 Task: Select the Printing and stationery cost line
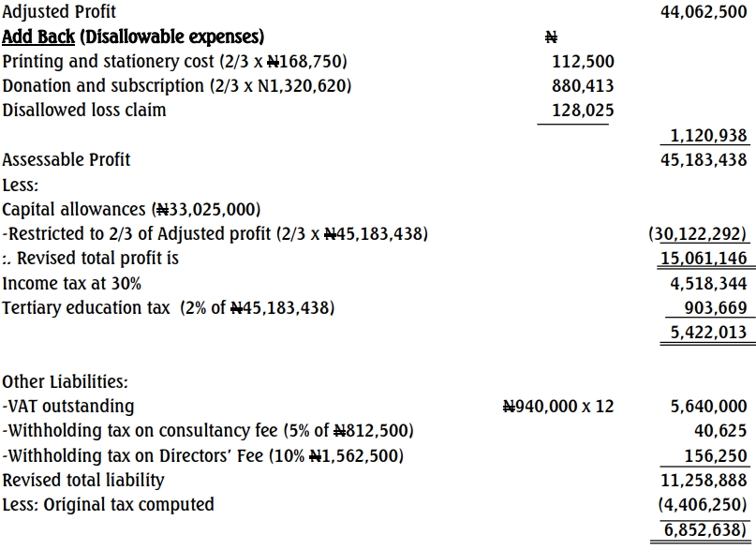click(174, 62)
